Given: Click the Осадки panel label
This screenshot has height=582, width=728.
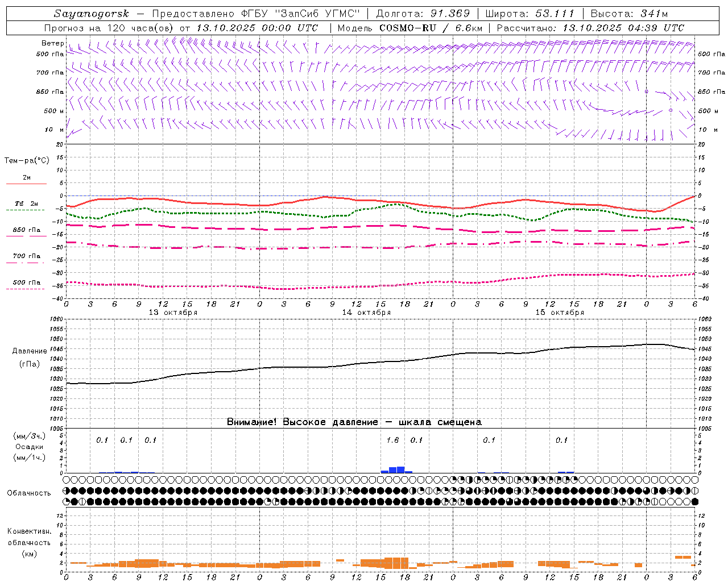Looking at the screenshot, I should [30, 447].
